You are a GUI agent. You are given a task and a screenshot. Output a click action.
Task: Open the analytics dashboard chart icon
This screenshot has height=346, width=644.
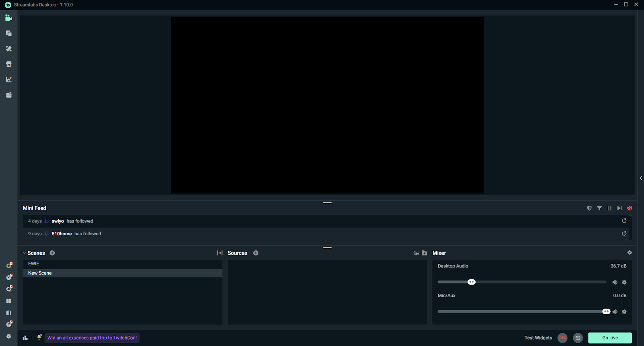(8, 80)
